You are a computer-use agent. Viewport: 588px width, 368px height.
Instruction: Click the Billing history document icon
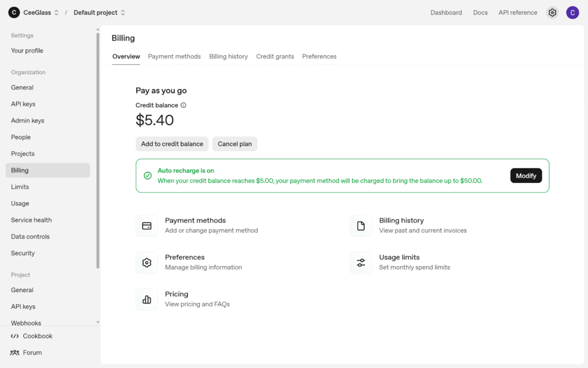coord(361,226)
